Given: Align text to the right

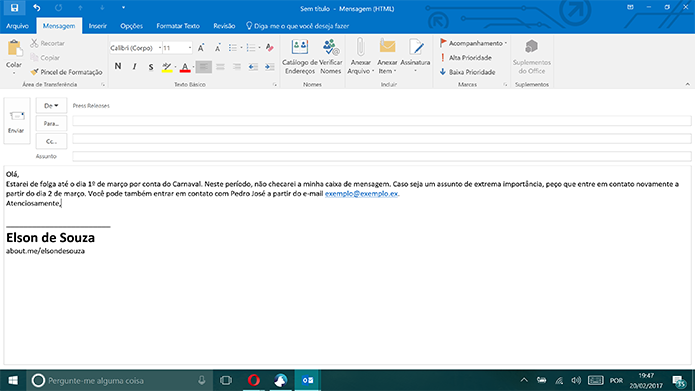Looking at the screenshot, I should [237, 67].
